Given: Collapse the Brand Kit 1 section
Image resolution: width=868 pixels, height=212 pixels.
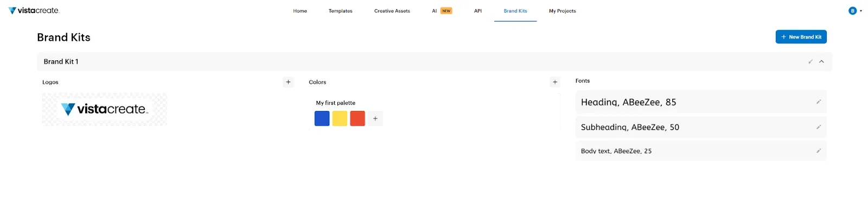Looking at the screenshot, I should 821,61.
